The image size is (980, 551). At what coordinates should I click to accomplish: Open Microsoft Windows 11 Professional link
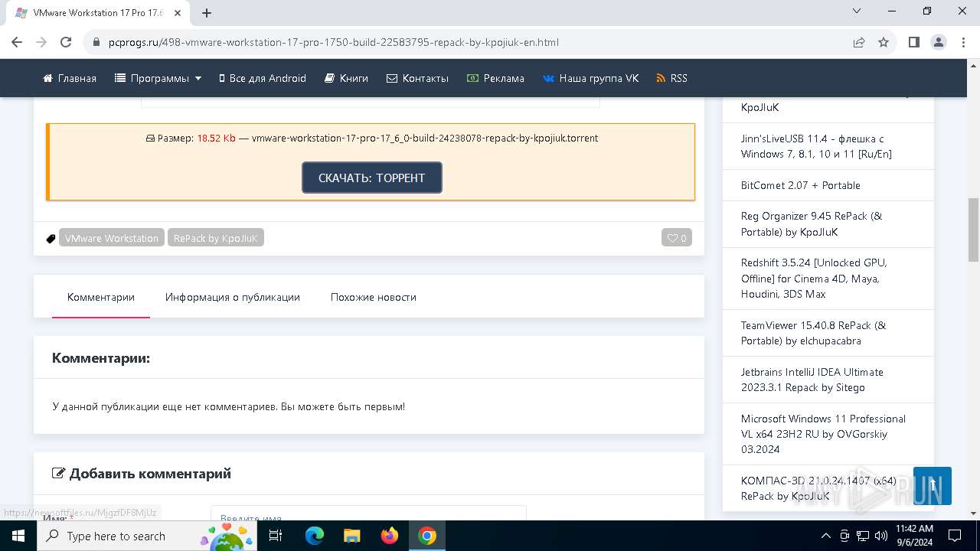(x=823, y=434)
